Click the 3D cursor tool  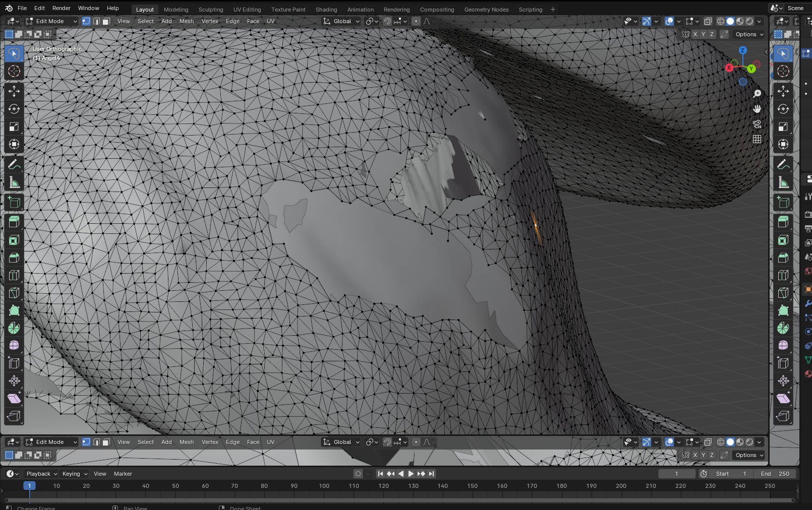tap(14, 71)
